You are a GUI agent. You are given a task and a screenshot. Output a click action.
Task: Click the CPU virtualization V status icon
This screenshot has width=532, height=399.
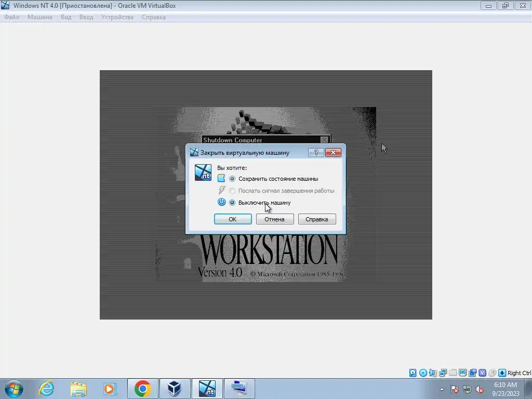coord(482,373)
